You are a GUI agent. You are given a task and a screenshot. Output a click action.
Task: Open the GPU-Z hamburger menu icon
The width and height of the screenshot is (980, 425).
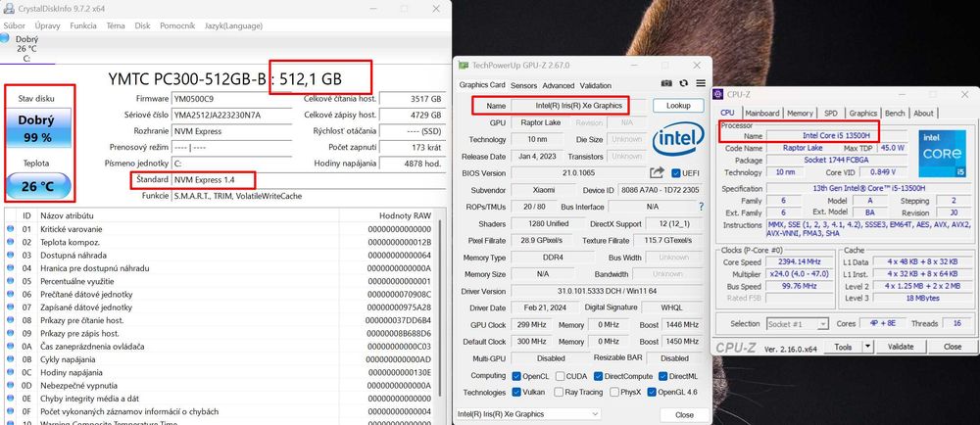pos(701,83)
